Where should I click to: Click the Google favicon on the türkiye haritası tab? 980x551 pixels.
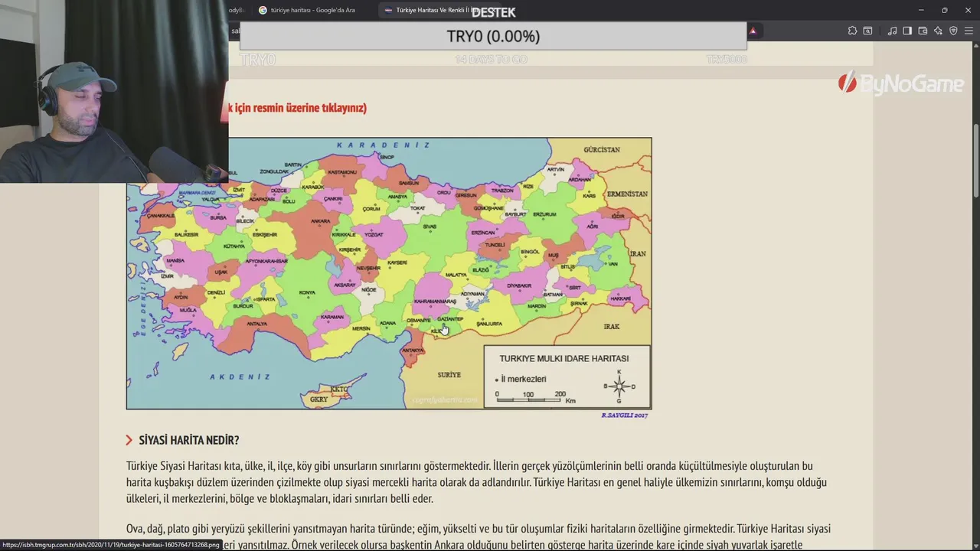263,10
